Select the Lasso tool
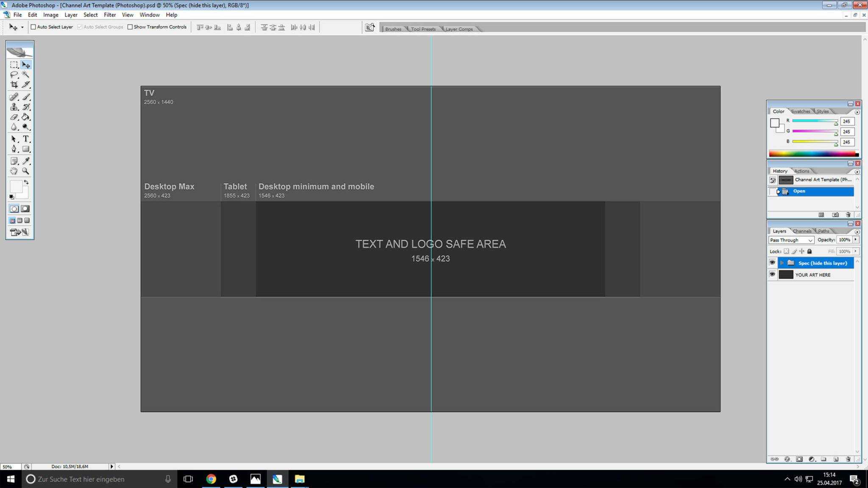 click(x=14, y=75)
